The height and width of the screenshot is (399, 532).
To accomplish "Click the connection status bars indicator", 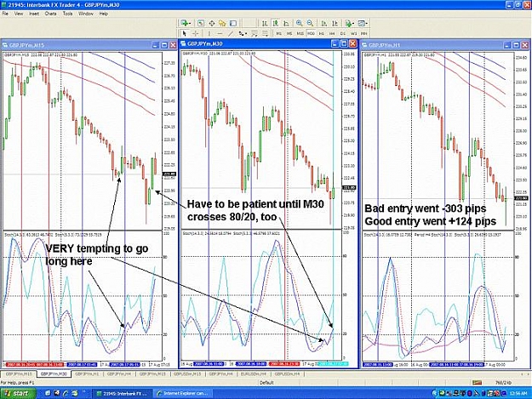I will (x=477, y=382).
